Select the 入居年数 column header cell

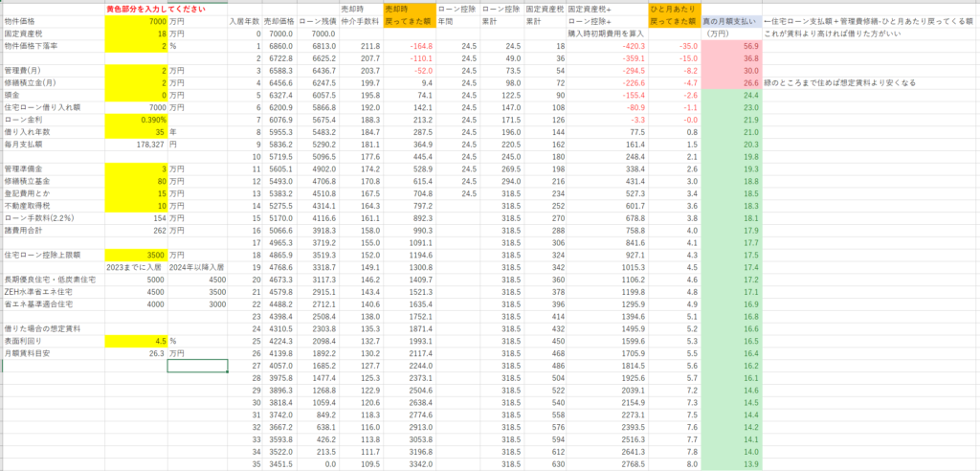point(245,20)
